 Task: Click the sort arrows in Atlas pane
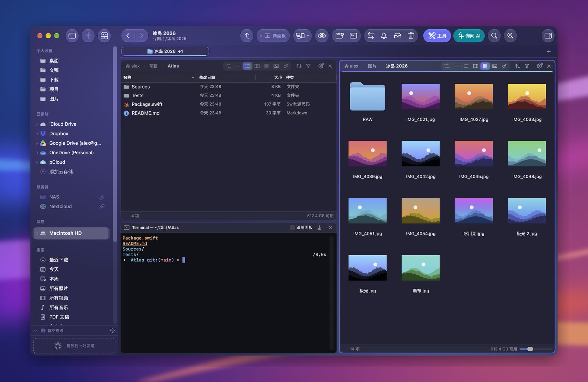coord(299,66)
